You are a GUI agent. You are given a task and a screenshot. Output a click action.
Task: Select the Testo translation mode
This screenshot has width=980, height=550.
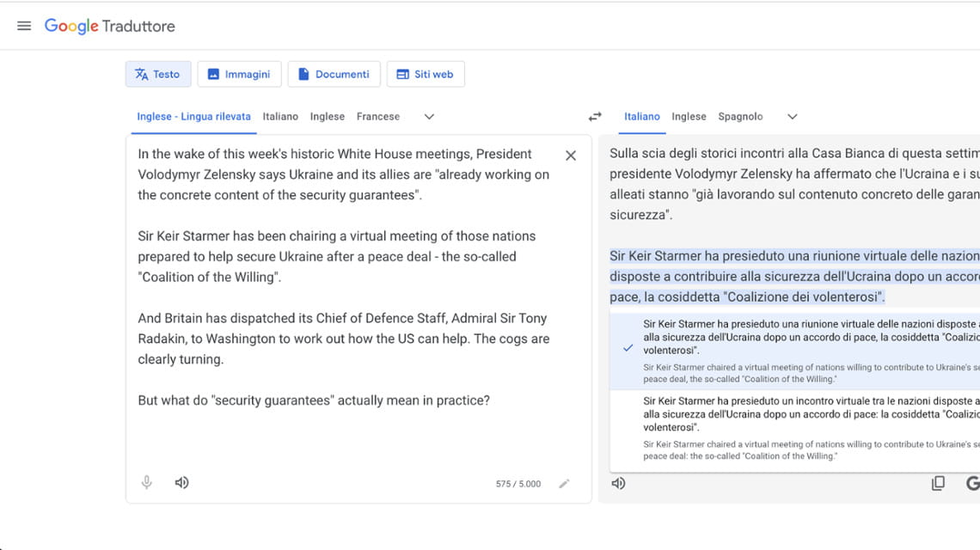[157, 74]
